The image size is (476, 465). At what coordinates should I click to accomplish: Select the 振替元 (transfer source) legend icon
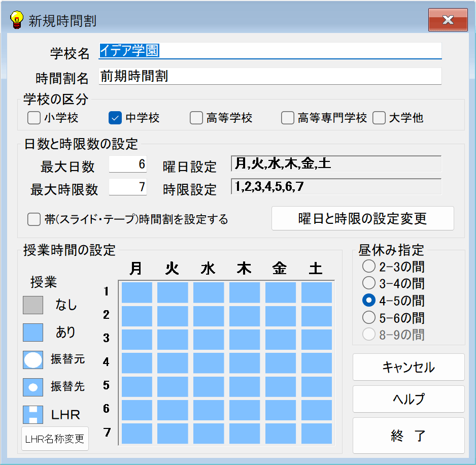coord(33,360)
